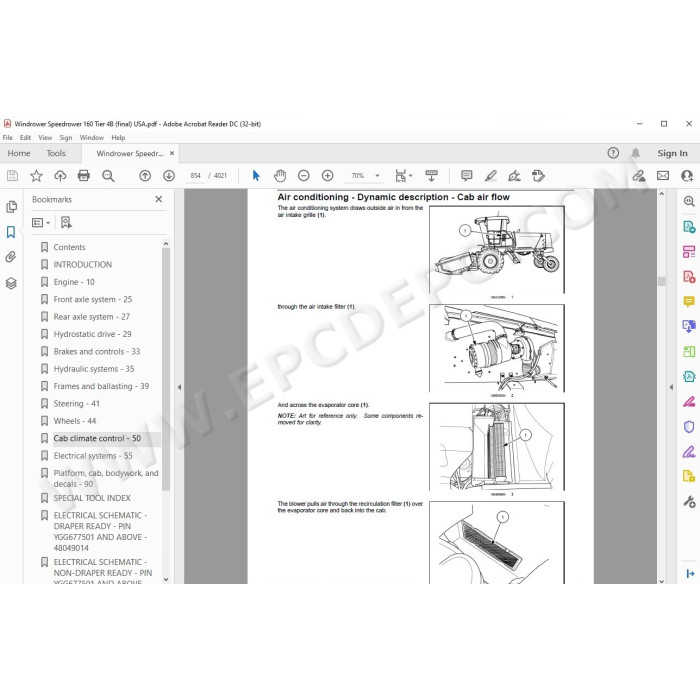Open the Sign menu
Screen dimensions: 700x700
66,138
